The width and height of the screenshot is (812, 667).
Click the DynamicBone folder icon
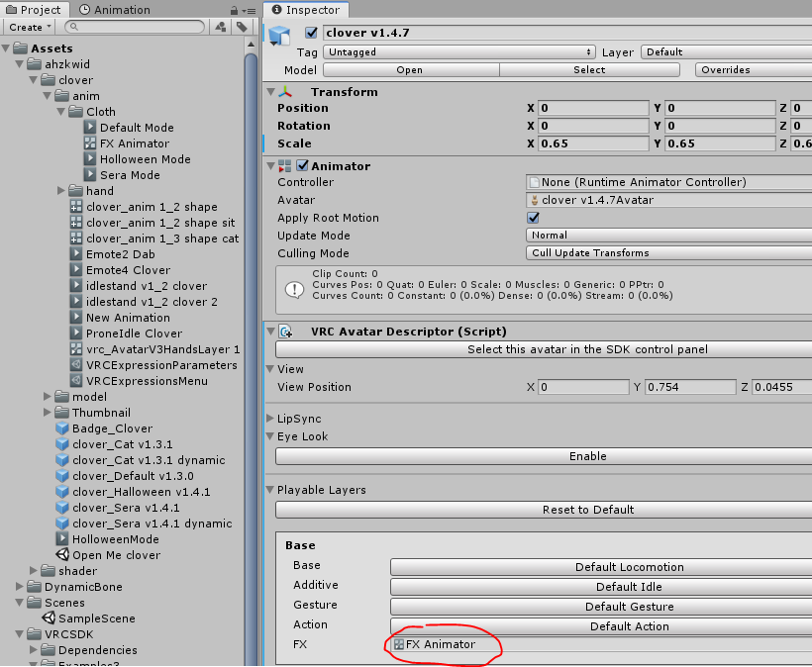35,586
